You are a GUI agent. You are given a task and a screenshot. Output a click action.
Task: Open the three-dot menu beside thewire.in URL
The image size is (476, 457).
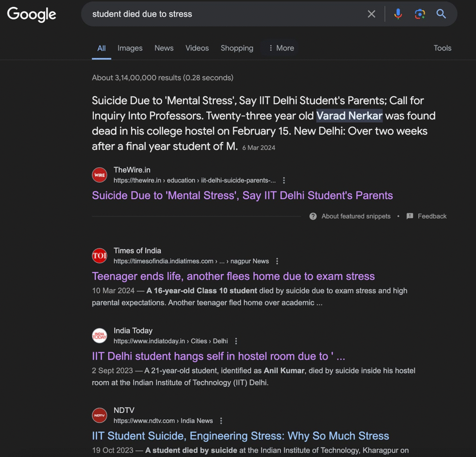(284, 180)
